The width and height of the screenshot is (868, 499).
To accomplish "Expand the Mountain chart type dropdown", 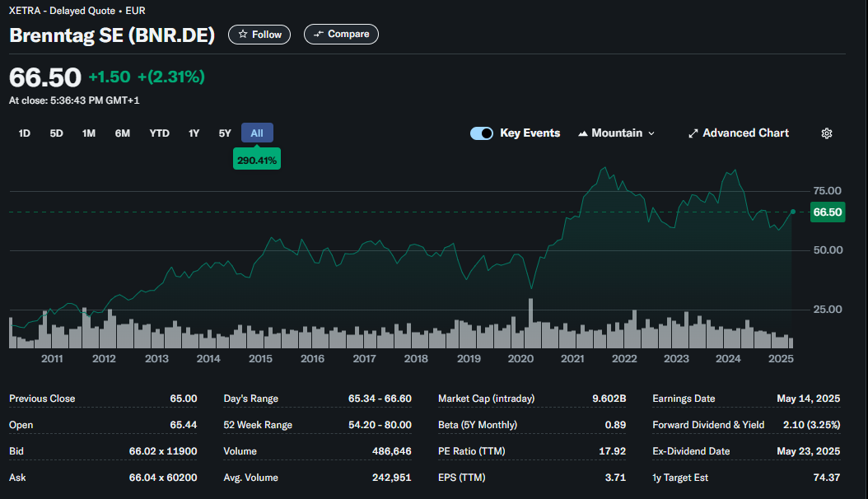I will (617, 133).
